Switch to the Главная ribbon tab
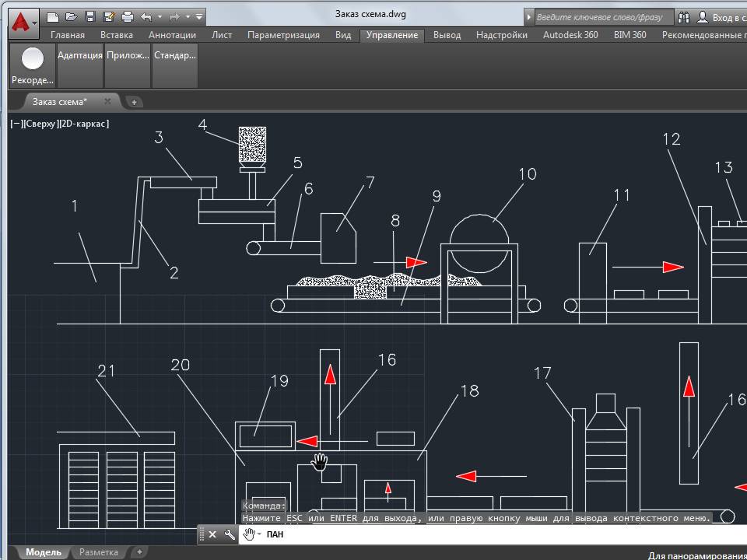 pyautogui.click(x=68, y=35)
